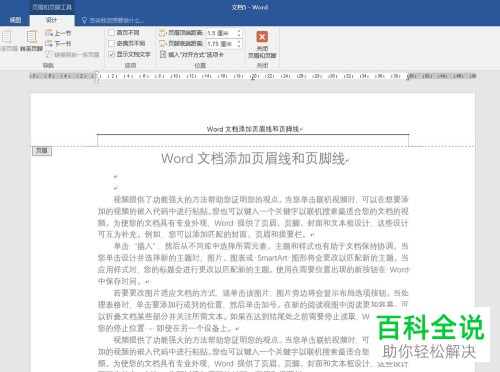Switch to the 视图 ribbon tab

(15, 20)
